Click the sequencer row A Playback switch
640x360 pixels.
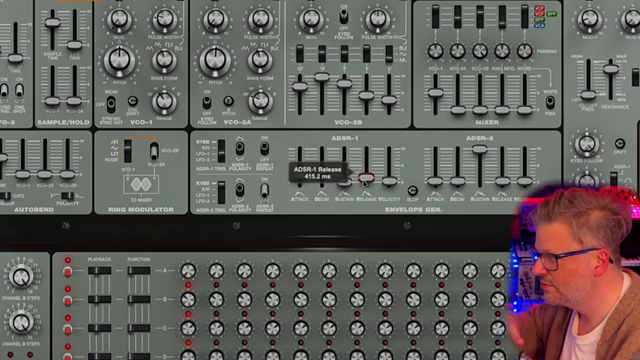(x=99, y=271)
